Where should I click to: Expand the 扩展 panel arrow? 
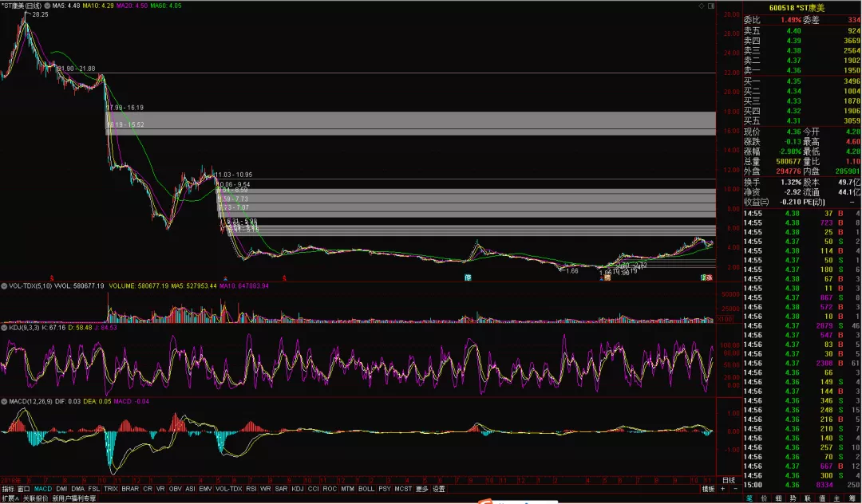click(10, 498)
